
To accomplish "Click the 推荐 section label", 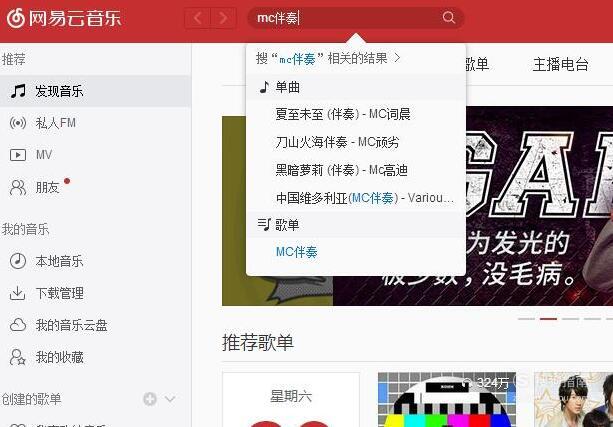I will coord(13,59).
